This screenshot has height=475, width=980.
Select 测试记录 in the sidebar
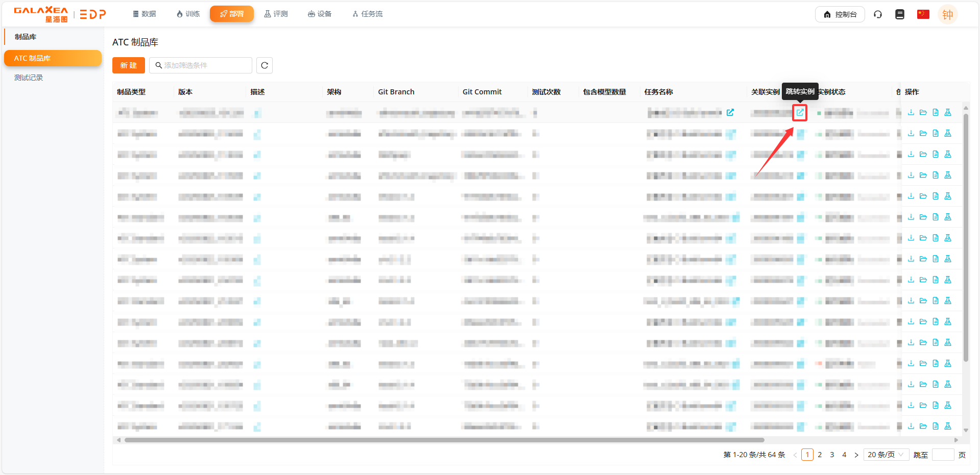[x=29, y=78]
